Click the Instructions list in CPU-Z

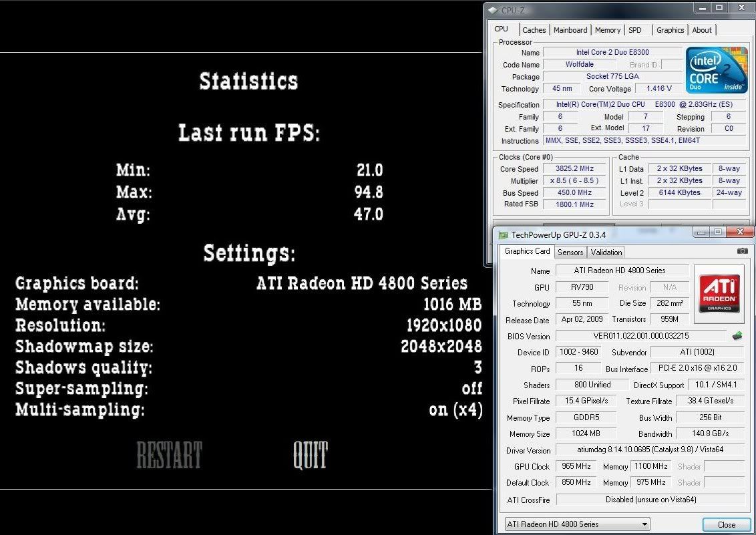[644, 140]
